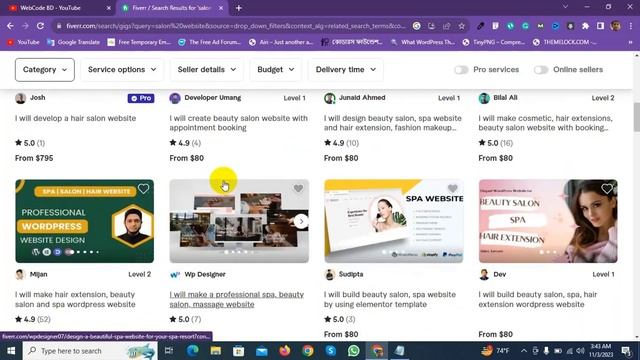640x360 pixels.
Task: Open Windows Start menu
Action: [x=11, y=351]
